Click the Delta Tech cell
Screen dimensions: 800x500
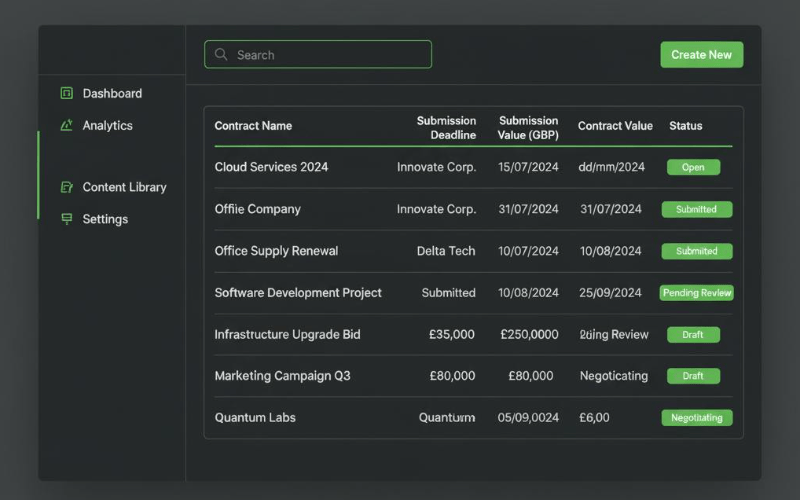tap(446, 251)
